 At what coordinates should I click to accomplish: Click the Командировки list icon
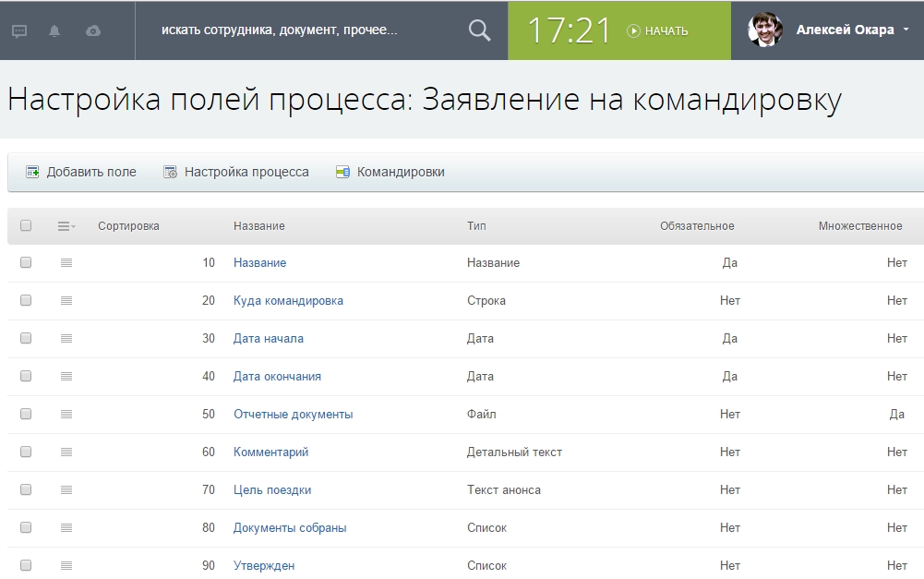[x=343, y=172]
